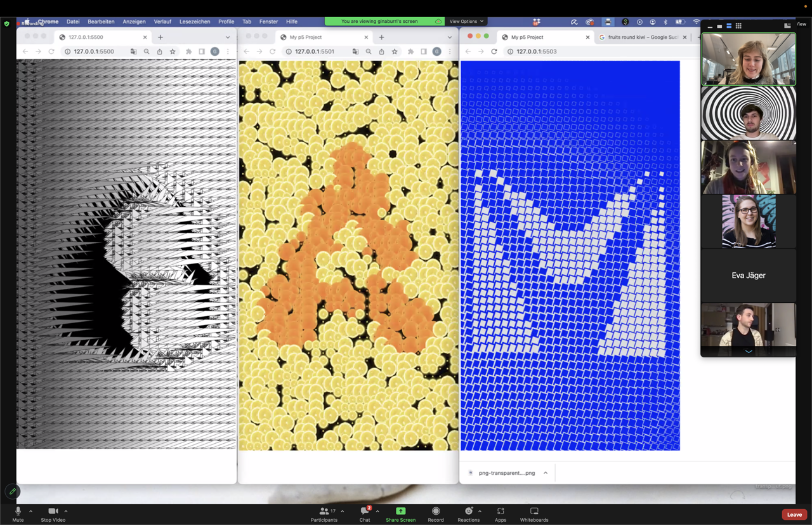Expand video options arrow beside Stop Video
The width and height of the screenshot is (812, 525).
pos(66,511)
